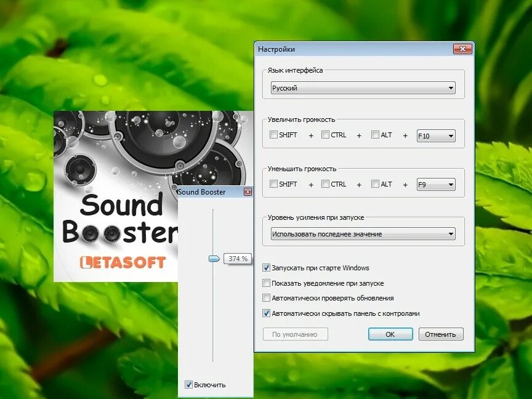The width and height of the screenshot is (532, 399).
Task: Click the Уровень усиления при запуске label
Action: [x=316, y=217]
